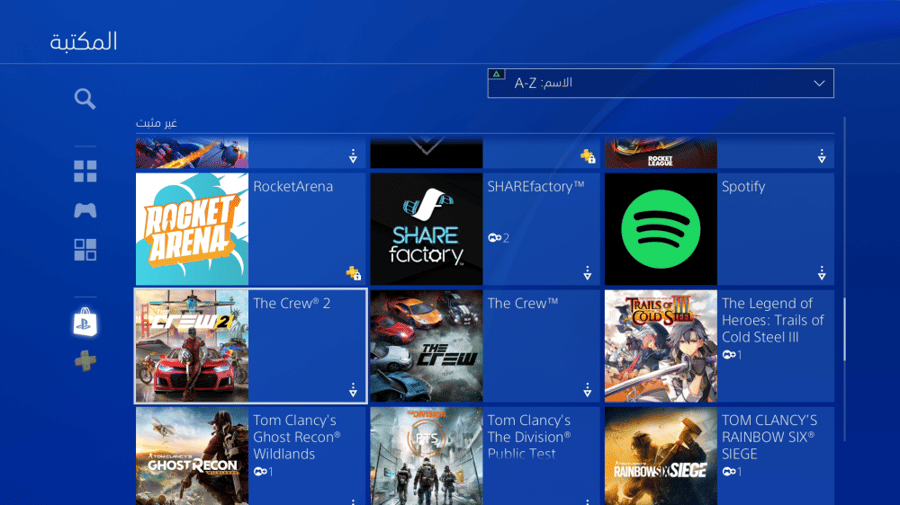Open the A-Z name sort dropdown

tap(661, 83)
